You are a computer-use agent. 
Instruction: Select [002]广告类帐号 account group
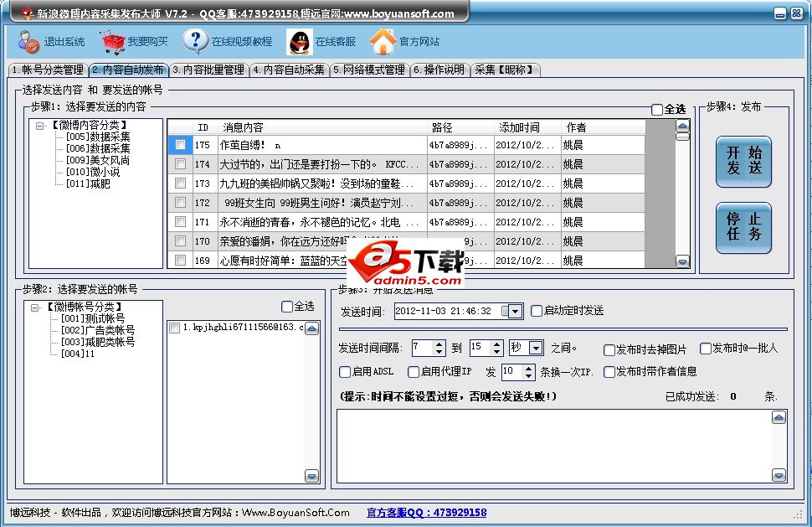(x=98, y=331)
